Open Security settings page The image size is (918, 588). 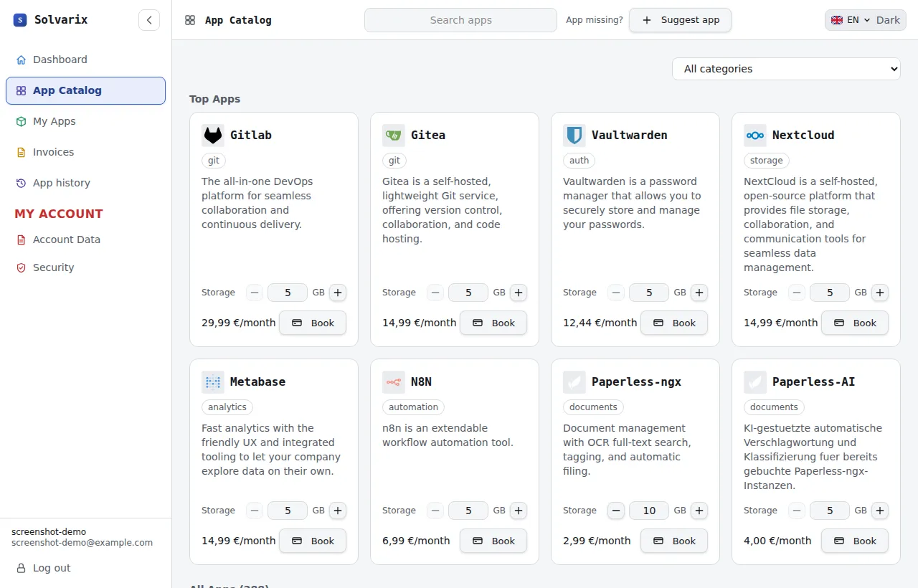85,267
